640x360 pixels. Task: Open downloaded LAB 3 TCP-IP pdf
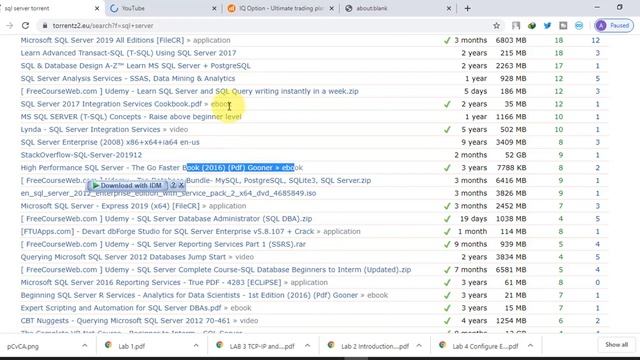coord(262,346)
